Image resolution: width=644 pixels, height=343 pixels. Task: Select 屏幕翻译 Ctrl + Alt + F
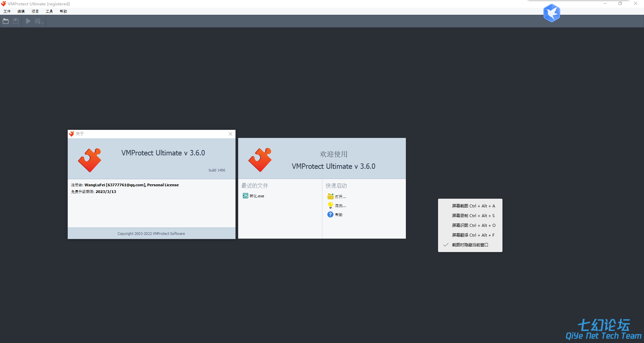(470, 235)
